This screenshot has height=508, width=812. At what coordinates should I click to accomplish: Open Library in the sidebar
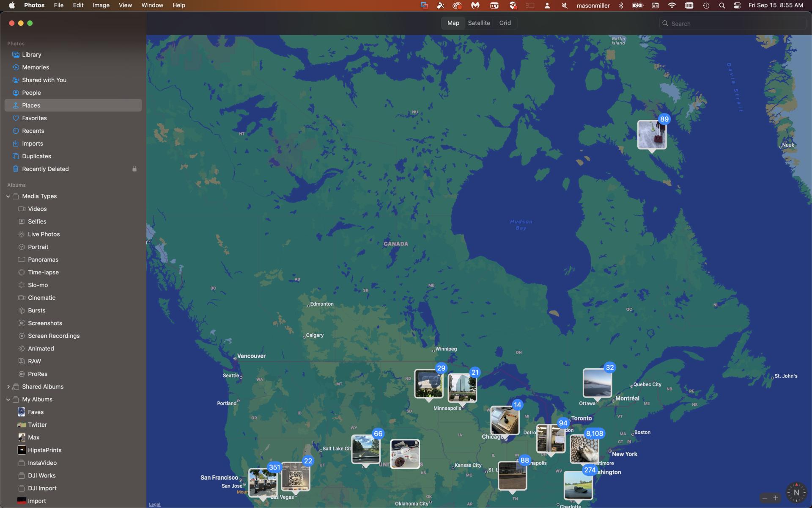(73, 55)
